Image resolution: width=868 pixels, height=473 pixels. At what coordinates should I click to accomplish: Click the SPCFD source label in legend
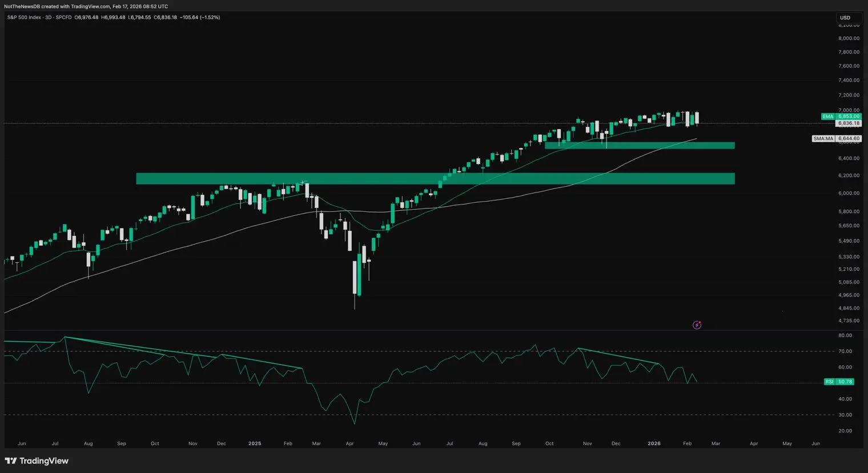(x=64, y=18)
